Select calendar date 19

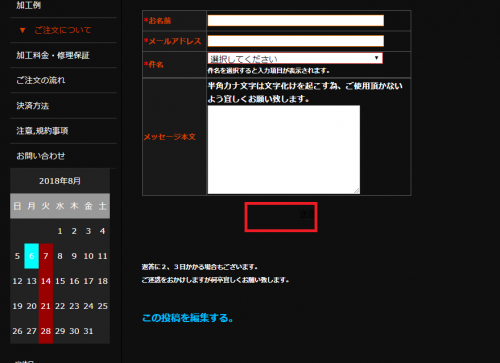(x=17, y=306)
